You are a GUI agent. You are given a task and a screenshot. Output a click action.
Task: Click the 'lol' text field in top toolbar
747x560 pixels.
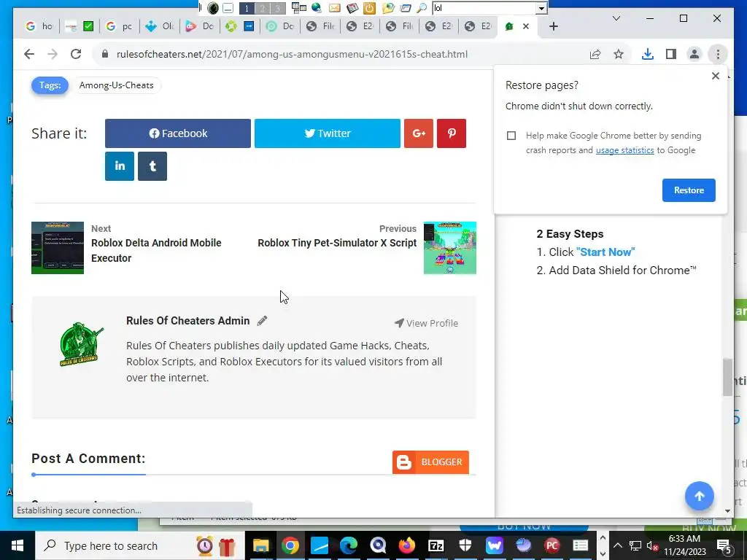(x=484, y=8)
